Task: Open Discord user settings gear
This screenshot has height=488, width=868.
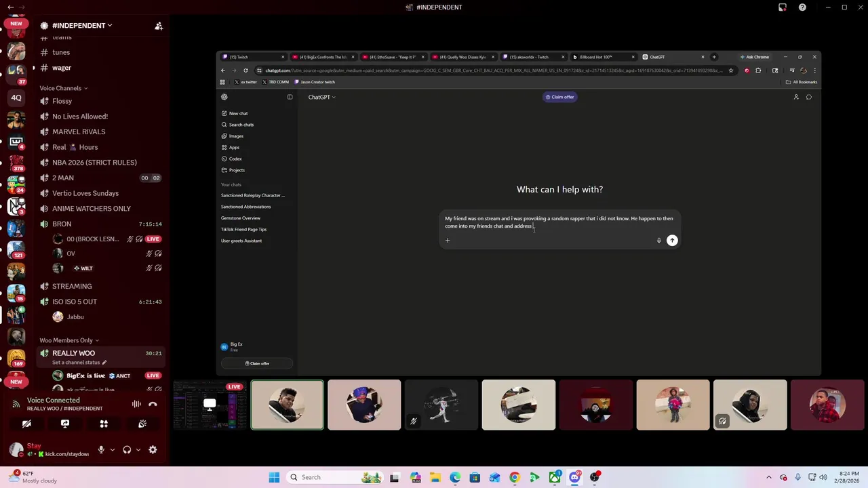Action: coord(153,449)
